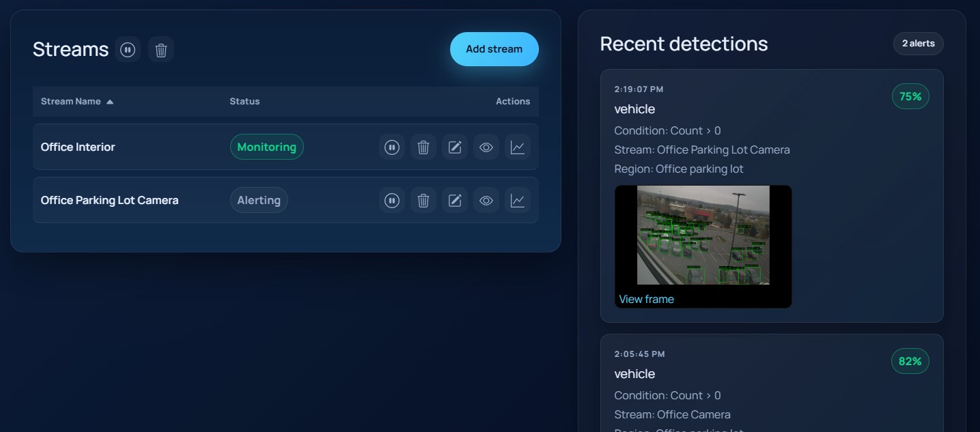Open the parking lot detection thumbnail
Image resolution: width=980 pixels, height=432 pixels.
[703, 235]
